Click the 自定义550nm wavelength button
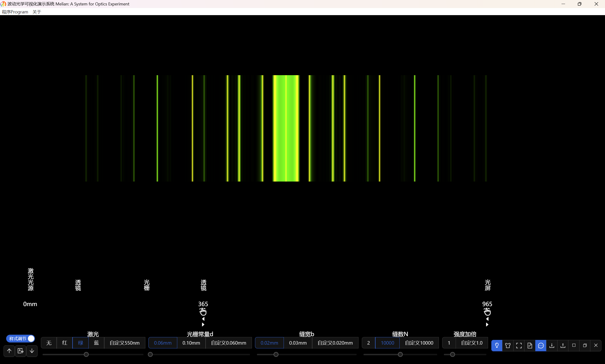Screen dimensions: 605x364 [x=124, y=343]
